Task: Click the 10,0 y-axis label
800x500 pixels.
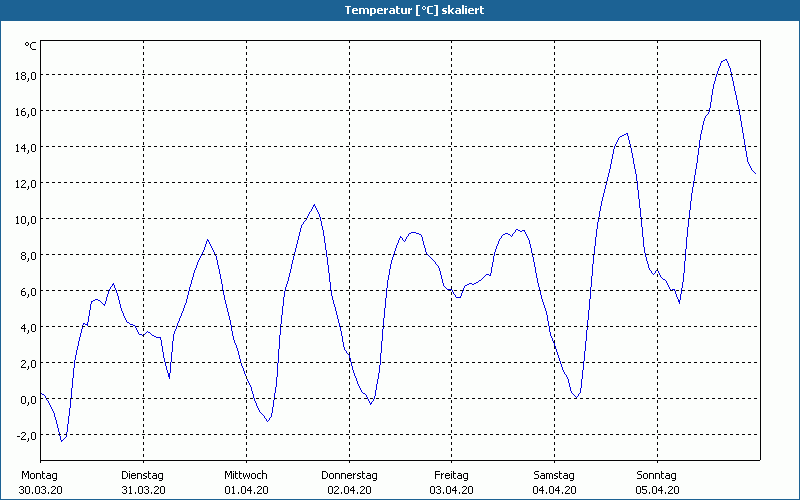Action: (25, 219)
